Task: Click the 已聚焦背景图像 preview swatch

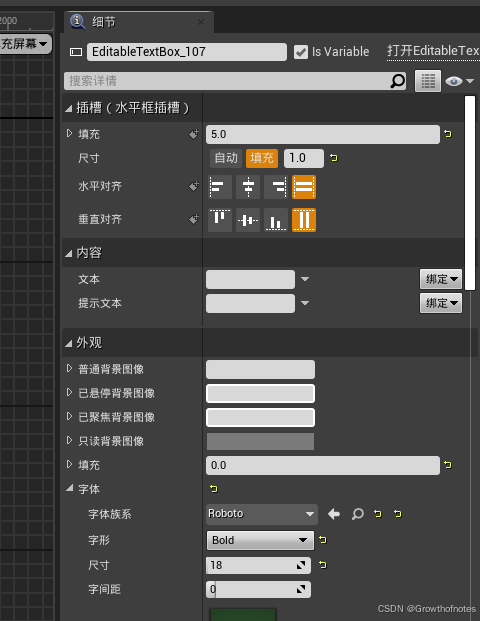Action: coord(260,417)
